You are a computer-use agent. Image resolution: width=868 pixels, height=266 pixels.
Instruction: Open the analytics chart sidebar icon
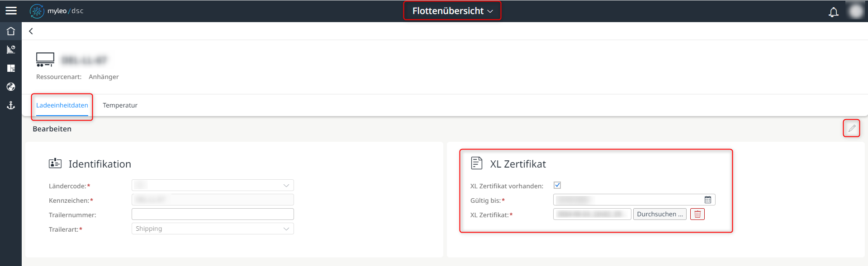pos(11,50)
